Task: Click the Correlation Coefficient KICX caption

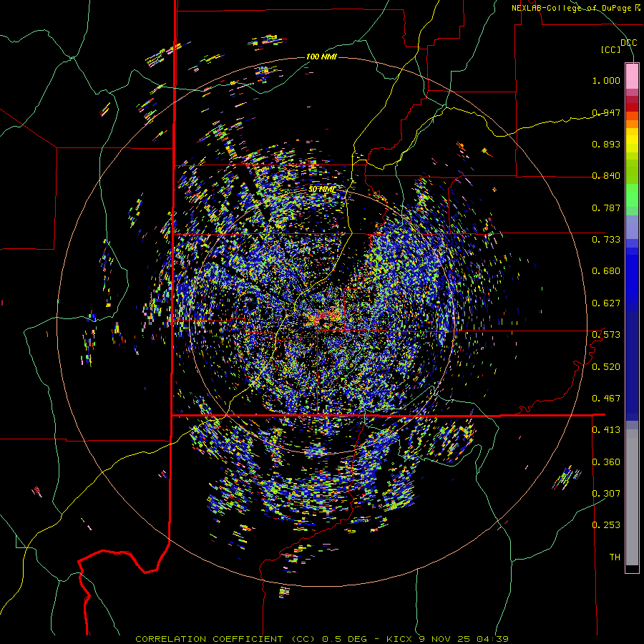Action: click(x=322, y=639)
